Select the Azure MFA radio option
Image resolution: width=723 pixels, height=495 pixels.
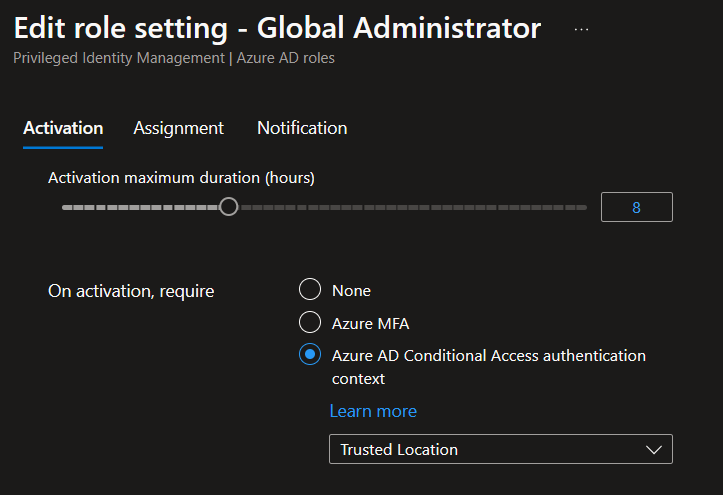310,322
